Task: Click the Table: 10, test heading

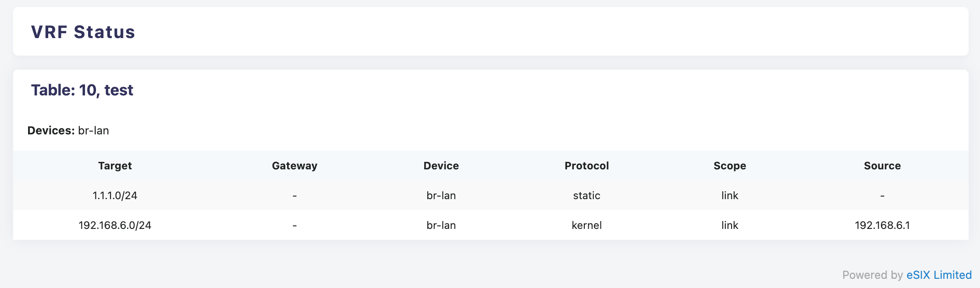Action: point(82,90)
